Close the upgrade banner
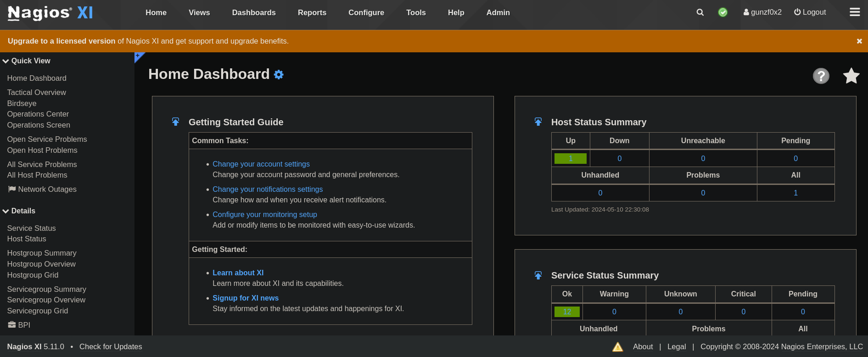 point(859,41)
